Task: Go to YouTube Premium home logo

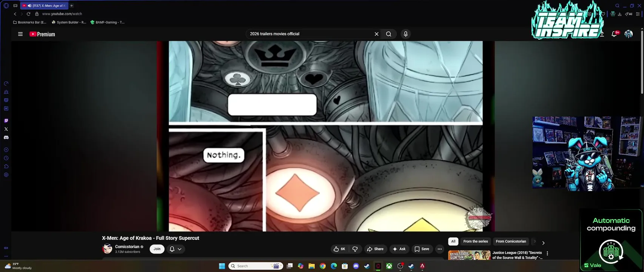Action: 42,34
